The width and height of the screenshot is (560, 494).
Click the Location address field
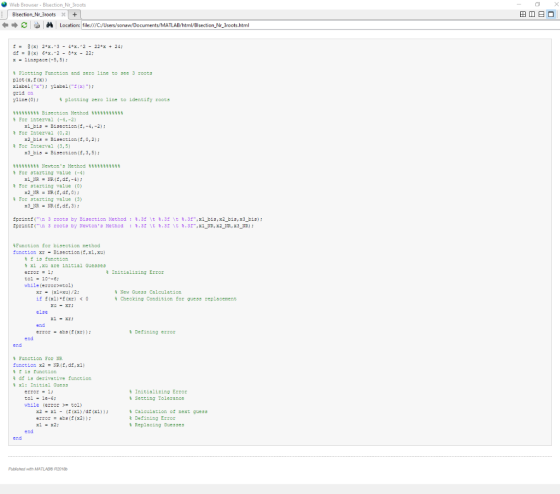tap(320, 25)
